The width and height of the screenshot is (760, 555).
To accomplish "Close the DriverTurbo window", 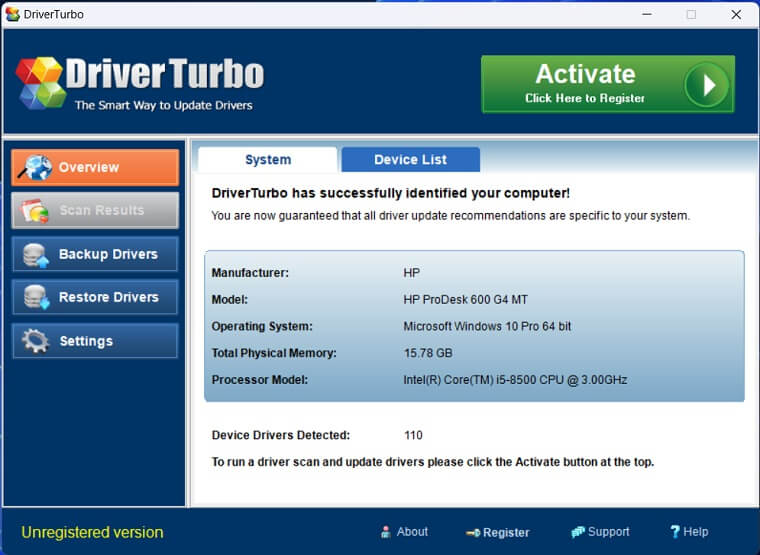I will (736, 14).
